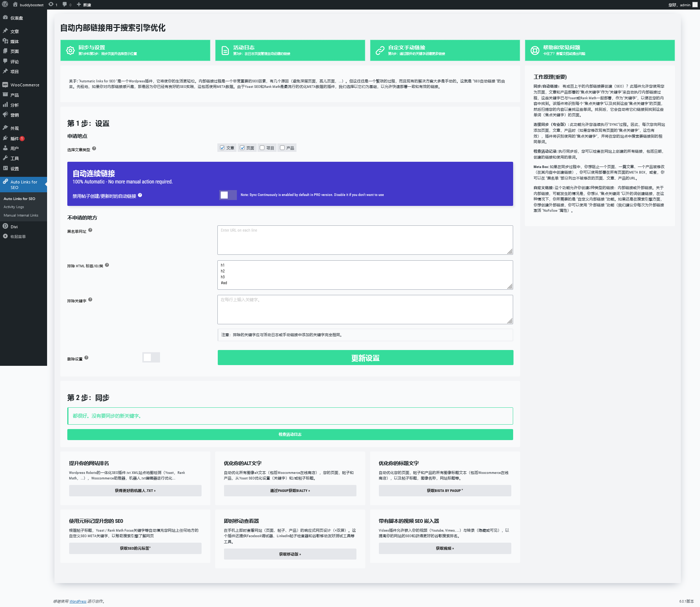The image size is (700, 607).
Task: Click help icon beside exclude HTML tags label
Action: click(107, 265)
